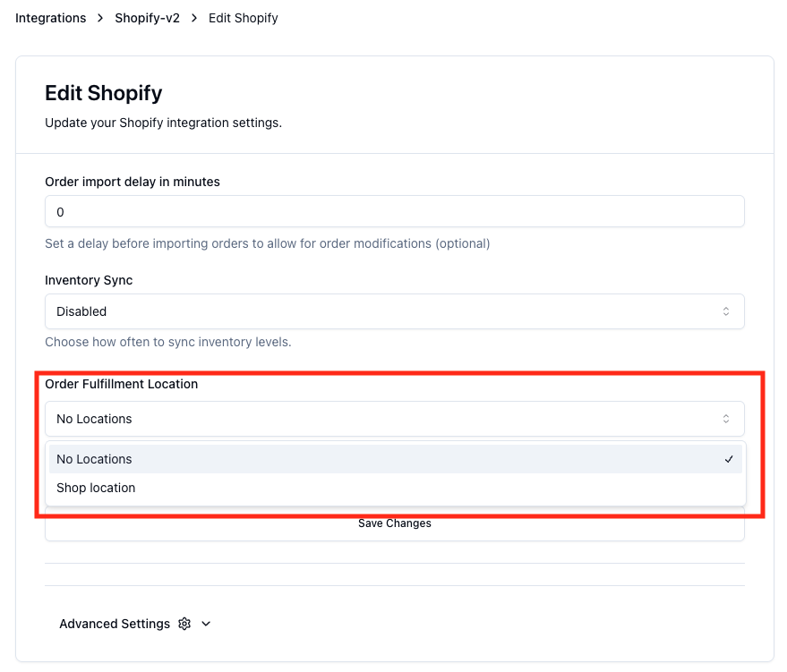Click the Order import delay label
Viewport: 787px width, 672px height.
coord(132,182)
